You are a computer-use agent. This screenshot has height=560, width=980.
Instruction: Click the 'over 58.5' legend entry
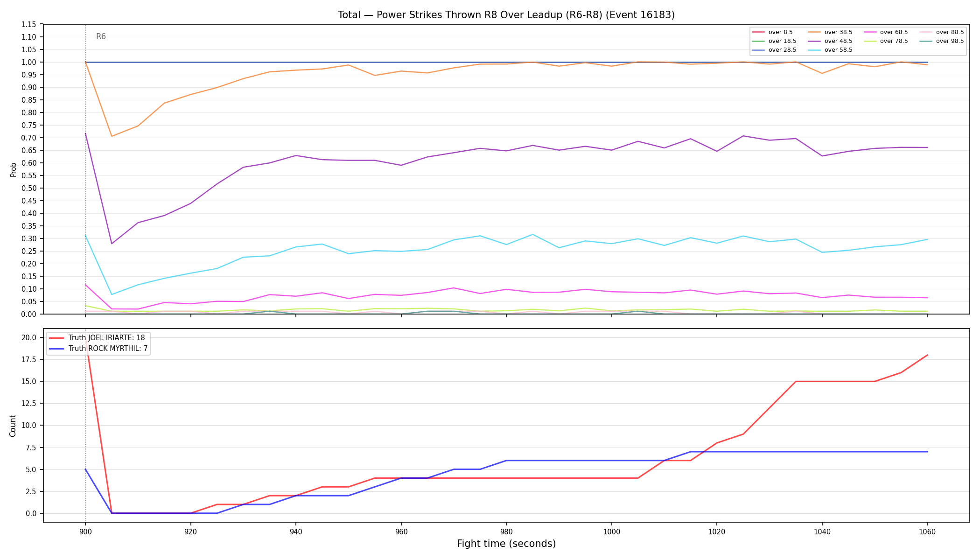pos(830,50)
